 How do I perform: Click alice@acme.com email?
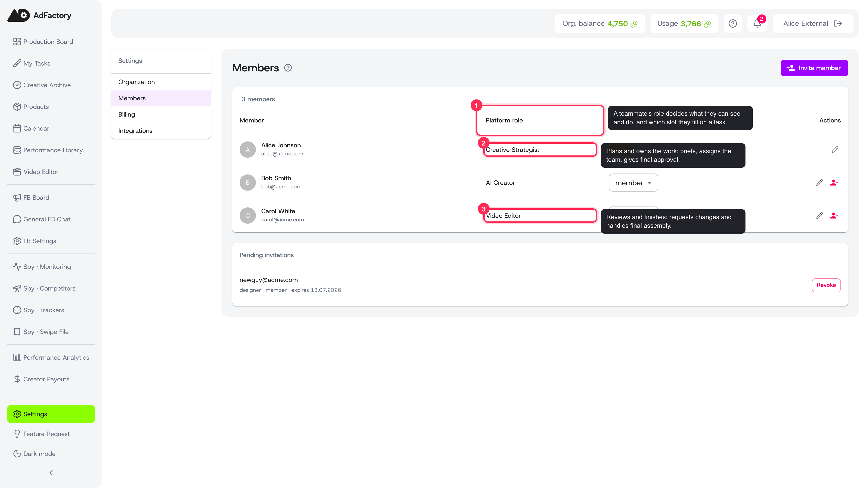[x=282, y=154]
